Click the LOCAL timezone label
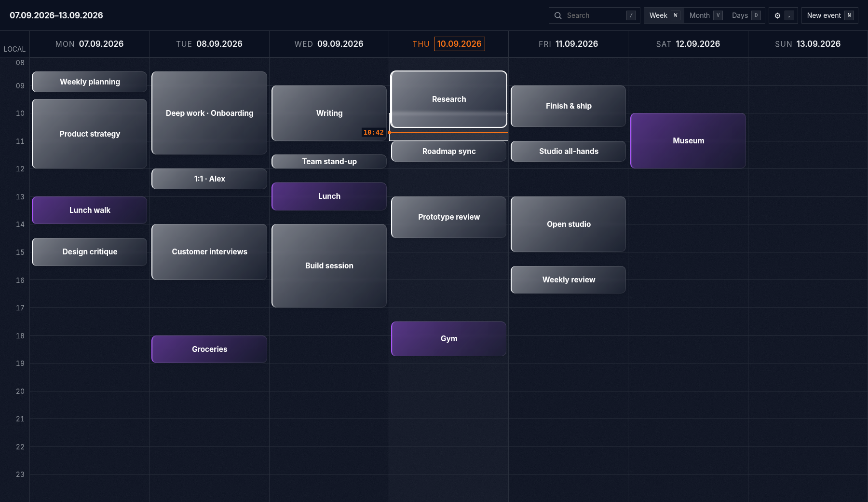The image size is (868, 502). tap(14, 49)
